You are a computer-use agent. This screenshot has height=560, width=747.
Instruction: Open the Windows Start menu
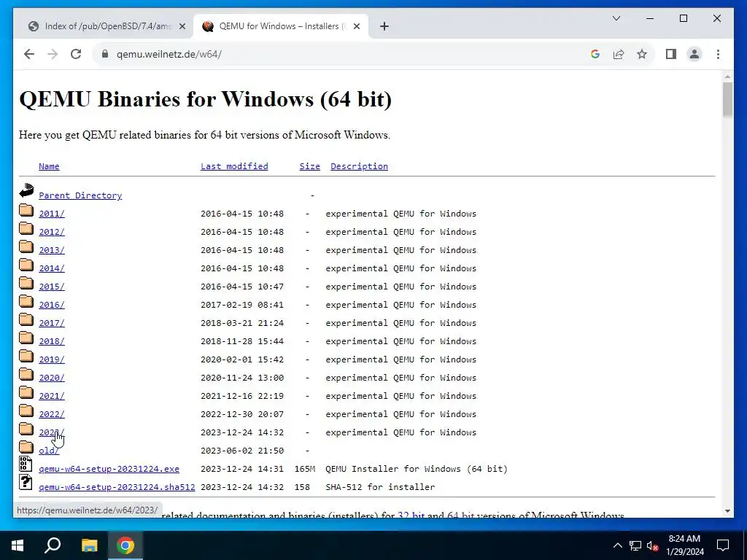(18, 545)
